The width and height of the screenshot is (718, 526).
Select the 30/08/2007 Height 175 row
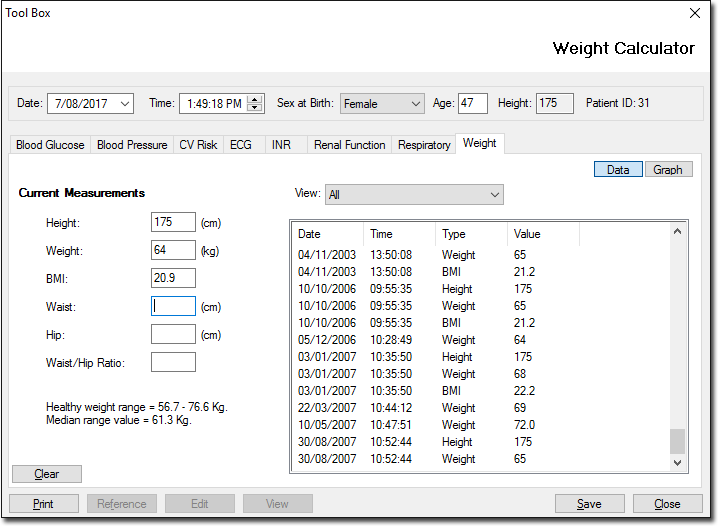[x=481, y=442]
